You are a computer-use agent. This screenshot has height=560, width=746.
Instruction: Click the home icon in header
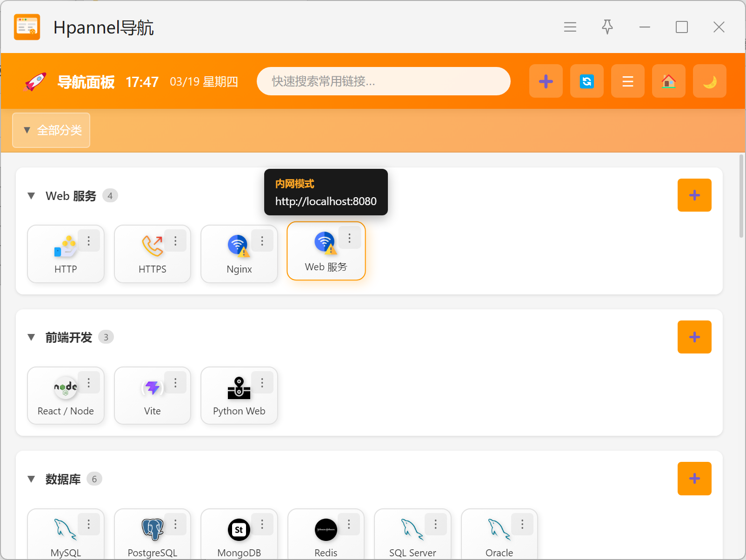pyautogui.click(x=668, y=81)
